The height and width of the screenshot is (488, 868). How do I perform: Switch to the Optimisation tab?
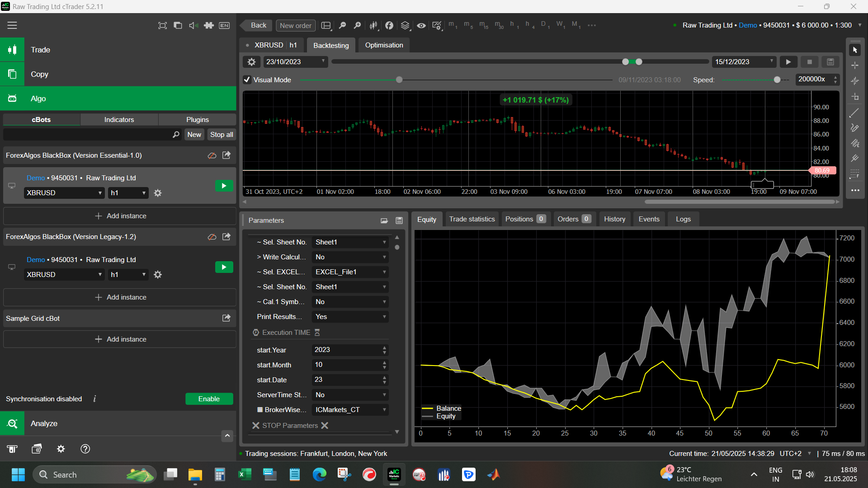(384, 45)
